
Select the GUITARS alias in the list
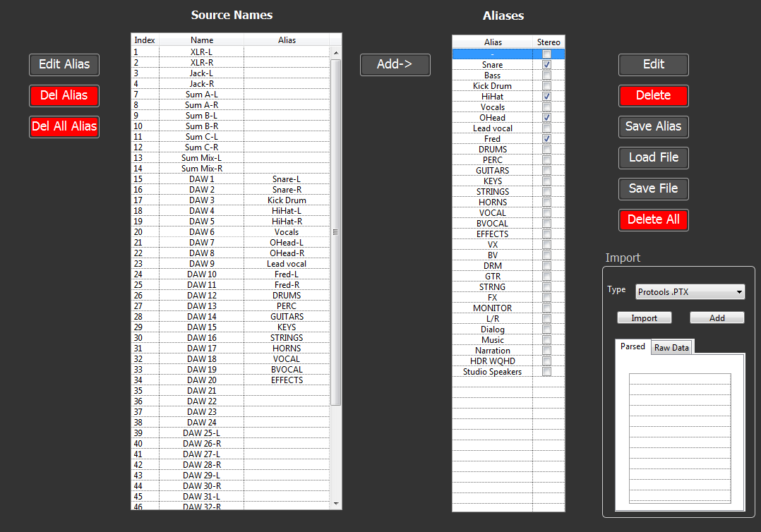click(492, 170)
